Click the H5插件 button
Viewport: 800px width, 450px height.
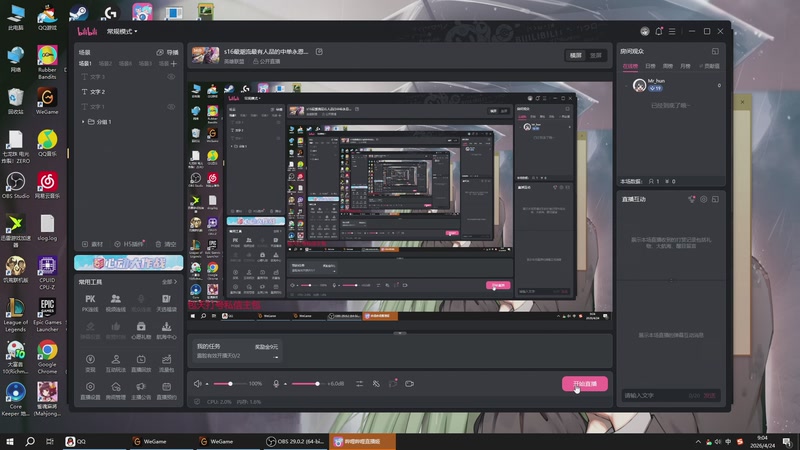(129, 244)
